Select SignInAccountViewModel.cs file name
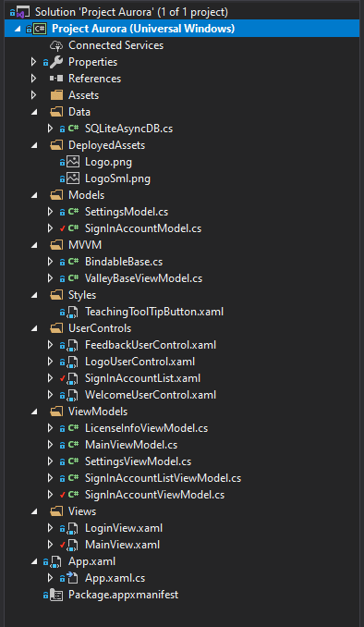 tap(154, 495)
